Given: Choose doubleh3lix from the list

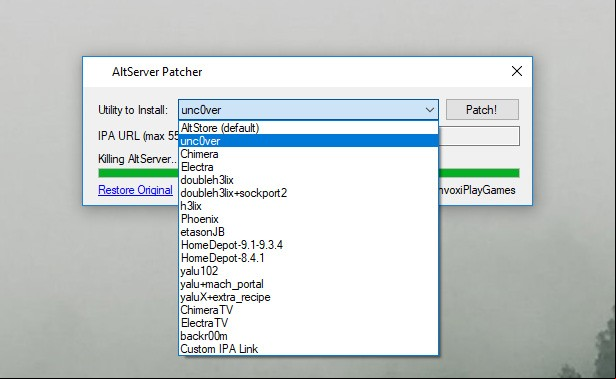Looking at the screenshot, I should [x=308, y=180].
